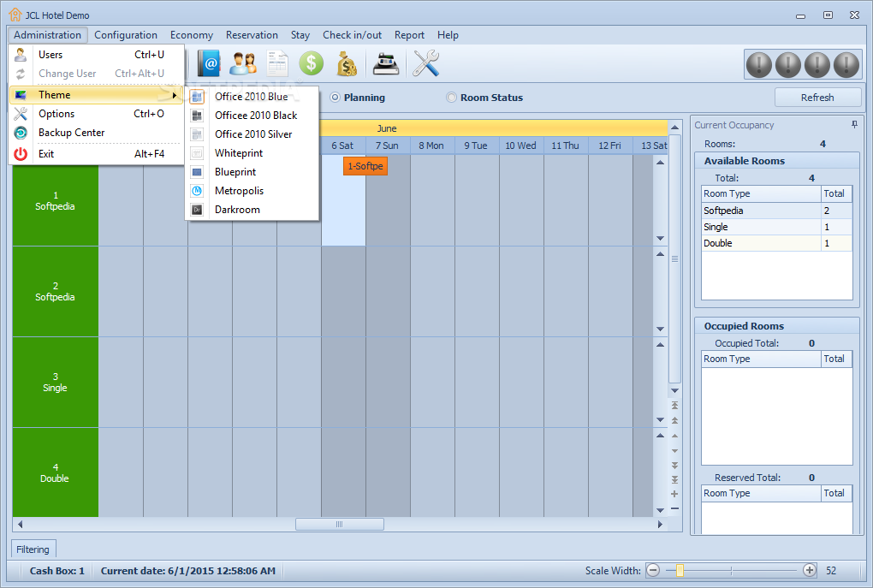
Task: Open Users from the Administration menu
Action: (x=97, y=55)
